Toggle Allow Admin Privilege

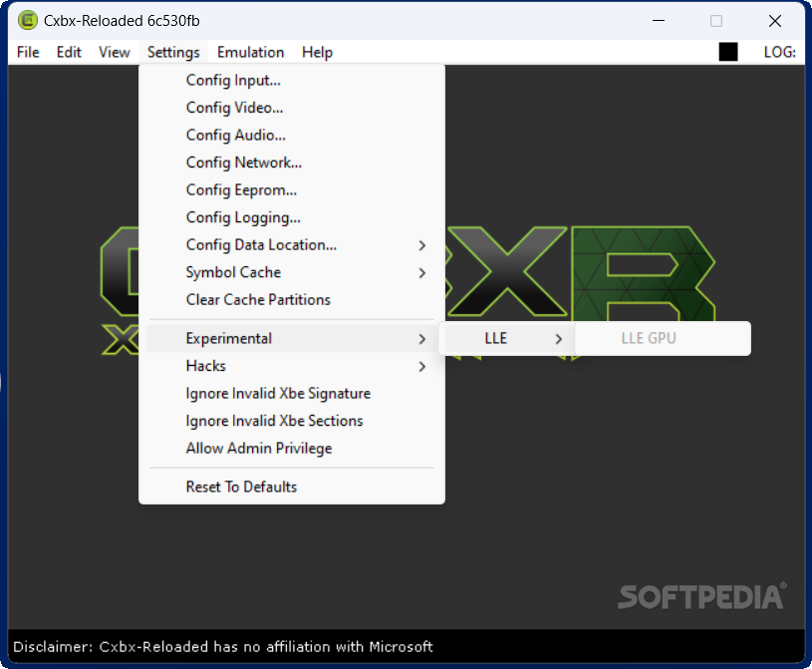click(x=292, y=449)
